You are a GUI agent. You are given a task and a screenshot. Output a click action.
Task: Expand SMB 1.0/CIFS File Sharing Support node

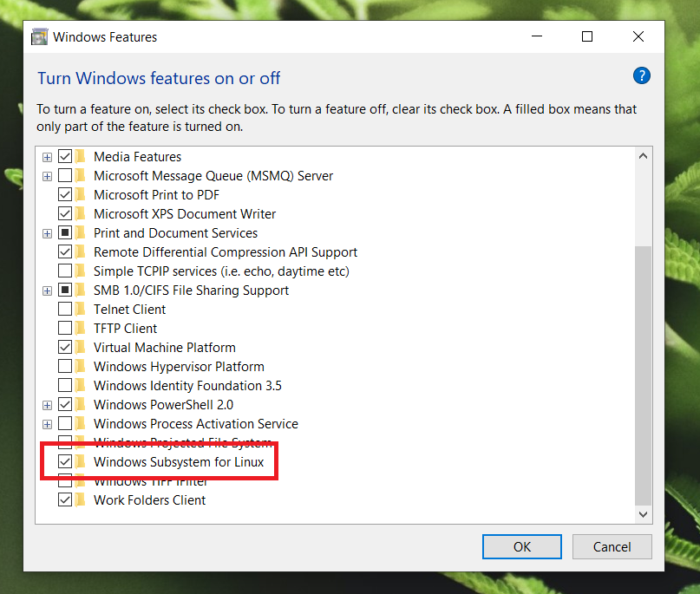pos(47,291)
